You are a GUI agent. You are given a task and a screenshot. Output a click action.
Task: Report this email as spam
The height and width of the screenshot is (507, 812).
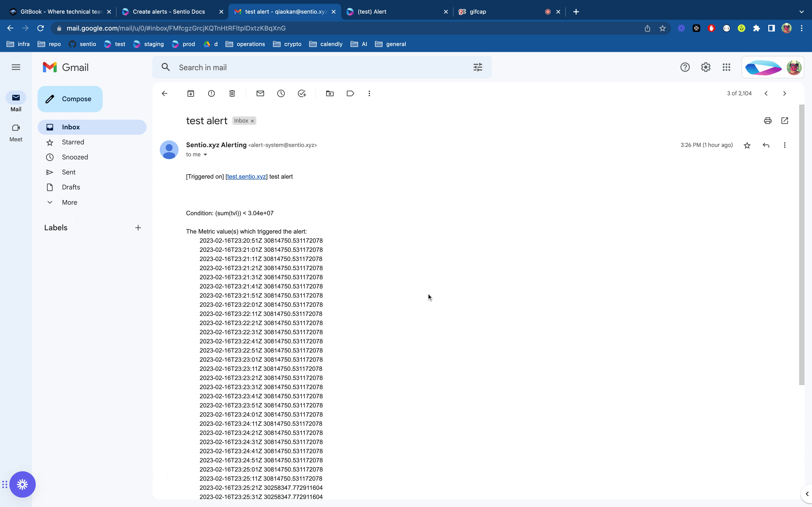(211, 94)
